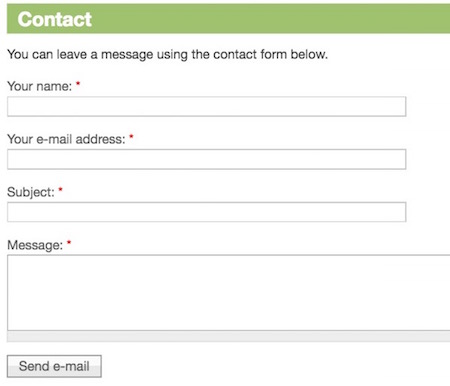Viewport: 450px width, 386px height.
Task: Click the 'Subject:' field label
Action: tap(31, 192)
